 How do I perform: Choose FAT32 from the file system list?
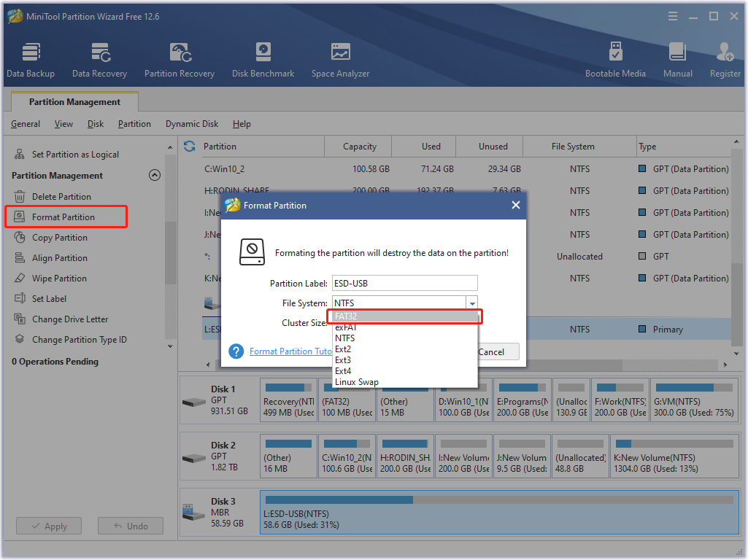[404, 316]
